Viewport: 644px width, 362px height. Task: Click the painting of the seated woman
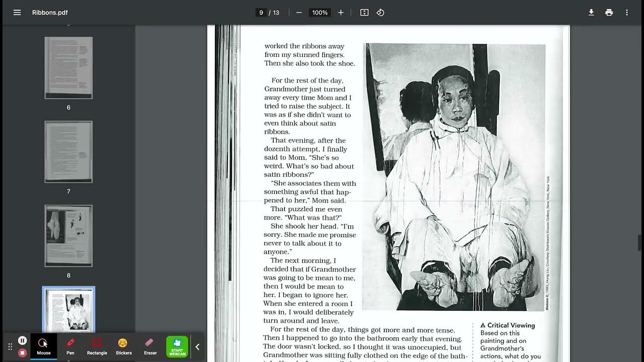tap(454, 177)
